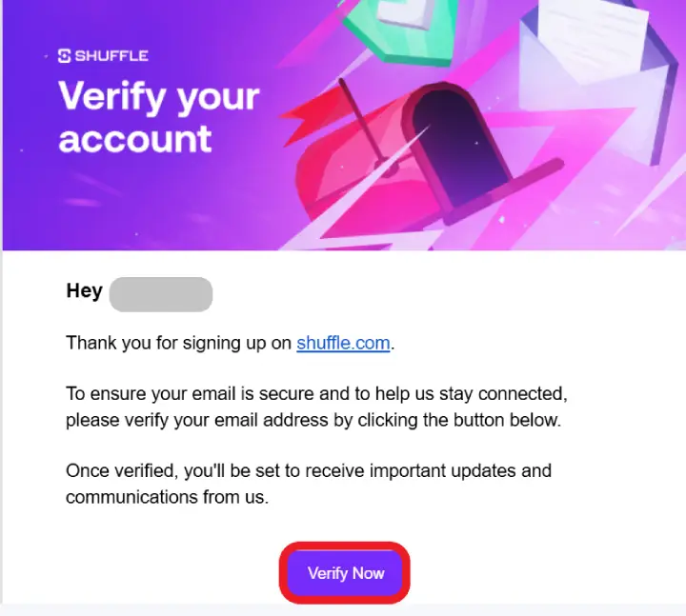Open the shuffle.com link
Viewport: 686px width, 616px height.
[343, 343]
